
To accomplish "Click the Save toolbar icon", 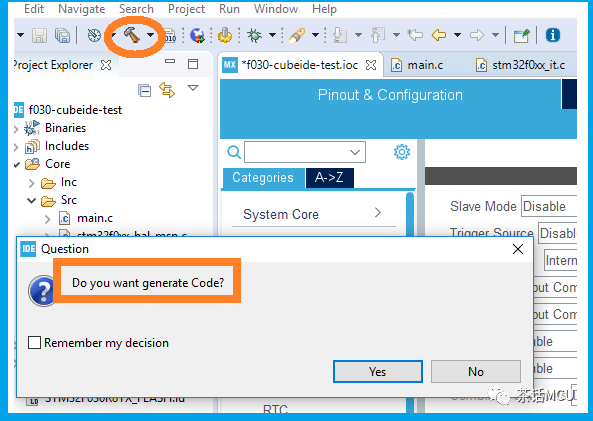I will [39, 36].
